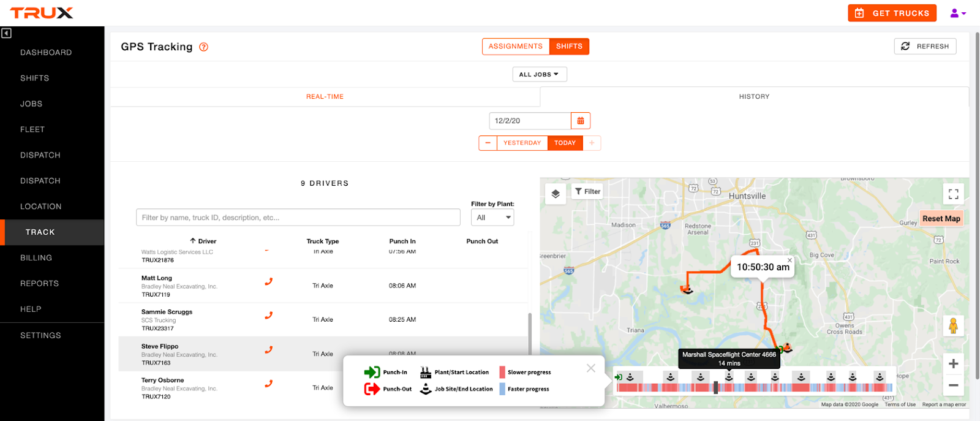Viewport: 980px width, 421px height.
Task: Call driver Steve Flippo phone icon
Action: 268,350
